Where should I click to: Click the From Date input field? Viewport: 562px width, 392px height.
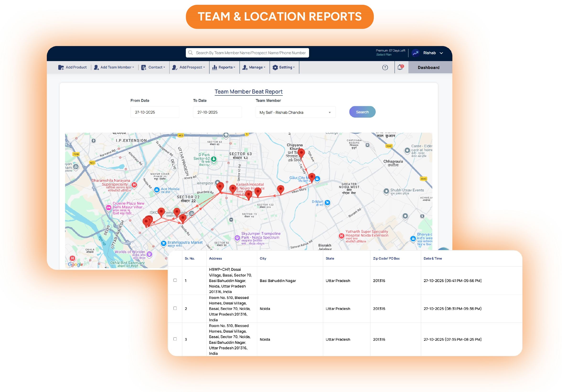click(x=155, y=112)
